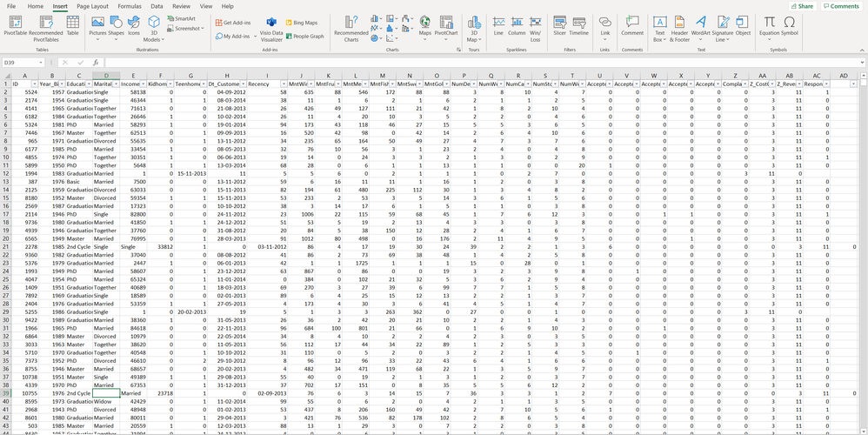
Task: Insert a Win/Loss sparkline
Action: (535, 29)
